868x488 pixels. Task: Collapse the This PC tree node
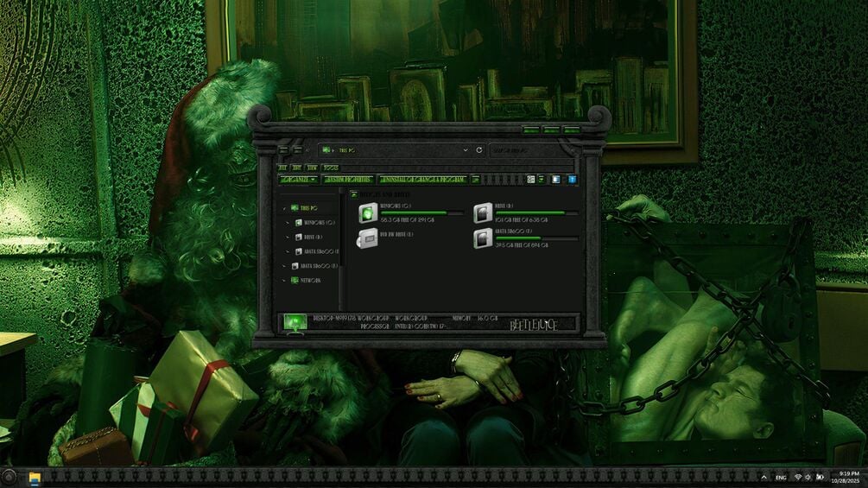284,209
